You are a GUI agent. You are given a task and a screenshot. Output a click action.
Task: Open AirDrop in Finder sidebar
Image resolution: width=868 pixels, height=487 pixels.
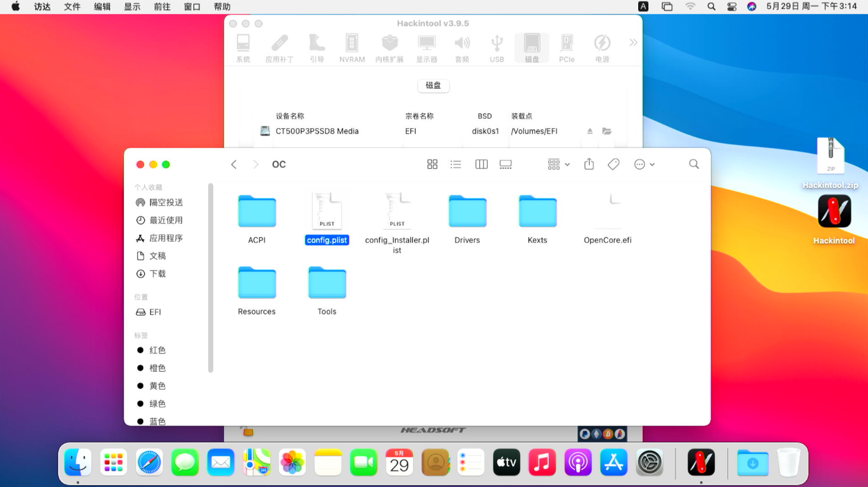(x=160, y=202)
